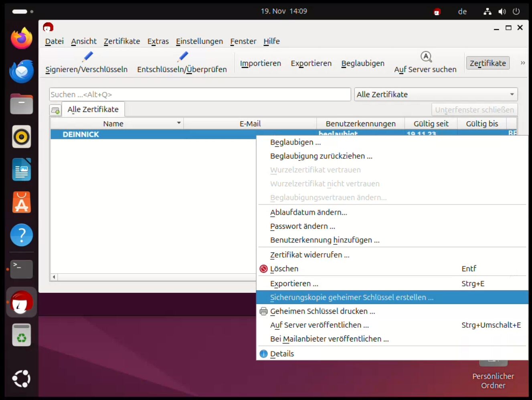This screenshot has width=532, height=400.
Task: Open the Kleopatra tray icon in top bar
Action: coord(437,12)
